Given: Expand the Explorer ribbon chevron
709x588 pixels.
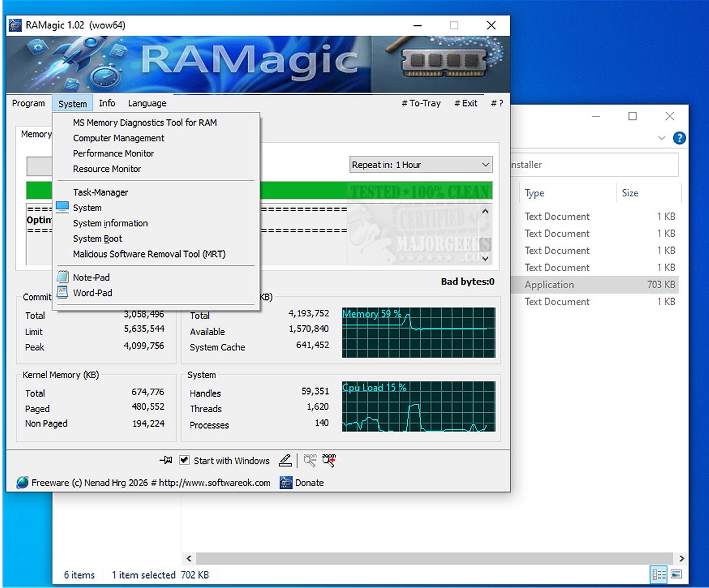Looking at the screenshot, I should click(661, 138).
